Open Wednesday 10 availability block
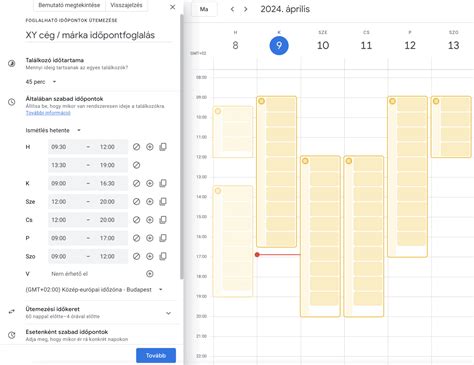The image size is (474, 365). coord(320,236)
